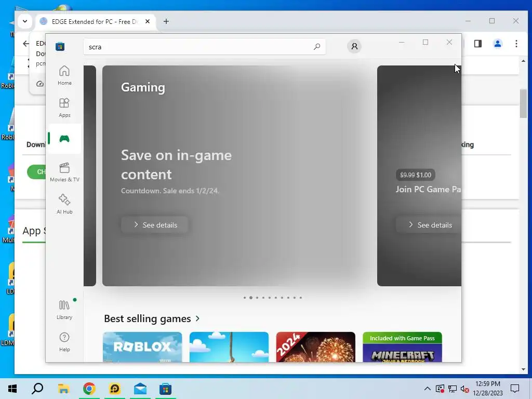
Task: Click See details under Join PC Game Pass
Action: [x=429, y=224]
